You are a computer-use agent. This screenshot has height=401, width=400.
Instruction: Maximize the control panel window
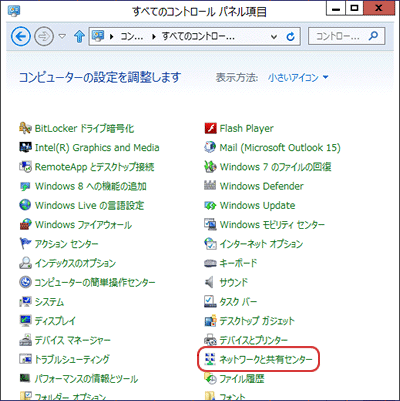coord(354,8)
